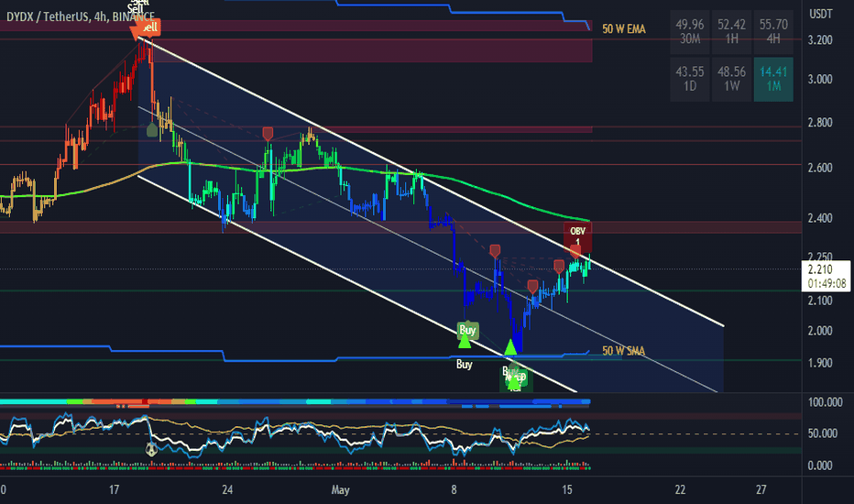
Task: Select the 48.56 1W RSI cell
Action: click(731, 80)
